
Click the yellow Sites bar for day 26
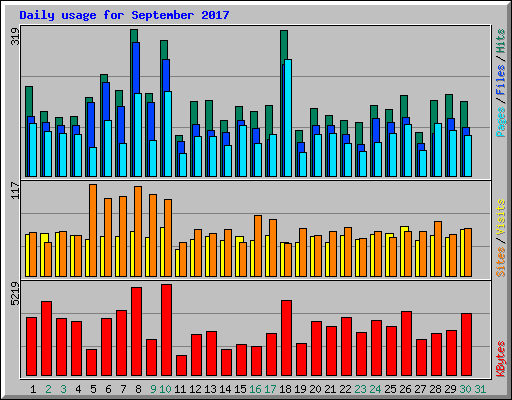(x=403, y=252)
